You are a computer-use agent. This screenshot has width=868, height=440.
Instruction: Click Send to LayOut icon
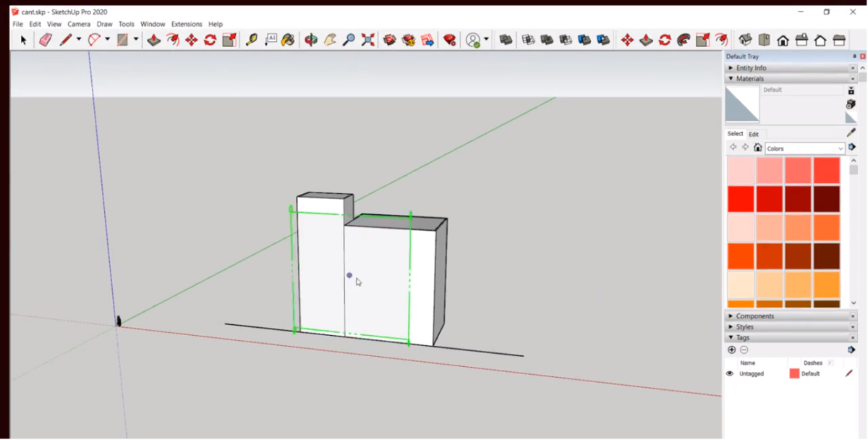427,41
